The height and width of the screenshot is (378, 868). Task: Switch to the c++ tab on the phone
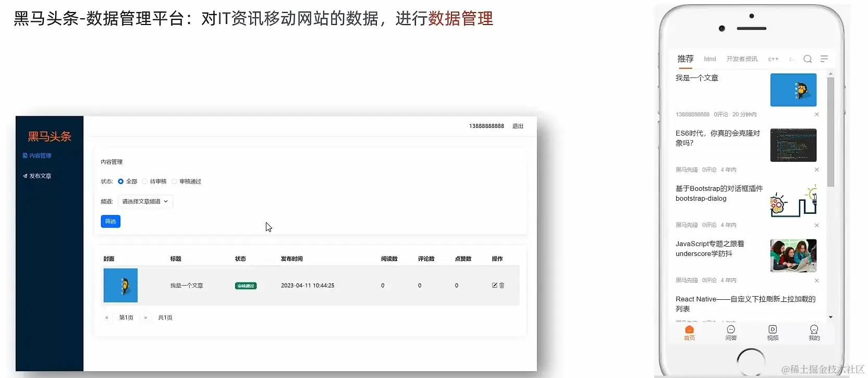click(x=773, y=59)
